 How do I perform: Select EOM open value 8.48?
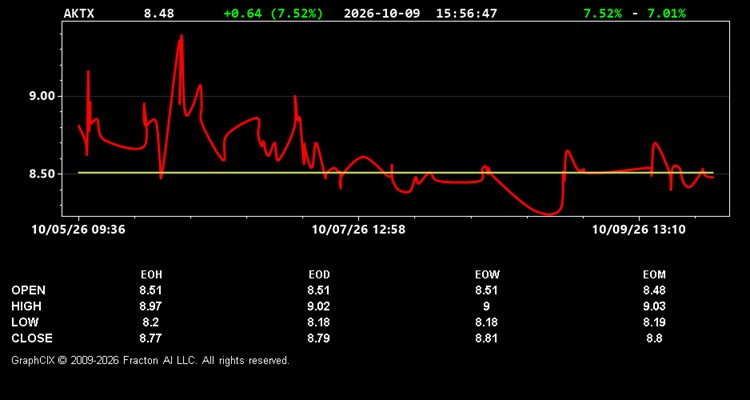[654, 290]
